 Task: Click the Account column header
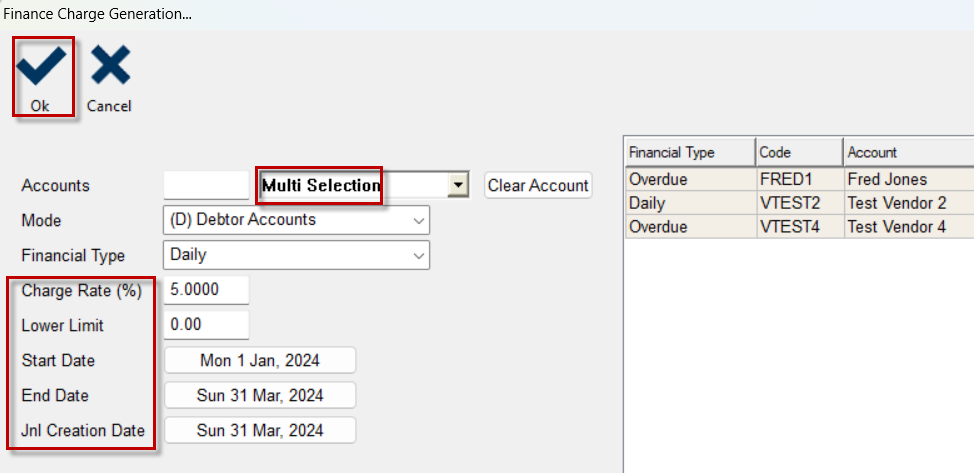point(909,152)
